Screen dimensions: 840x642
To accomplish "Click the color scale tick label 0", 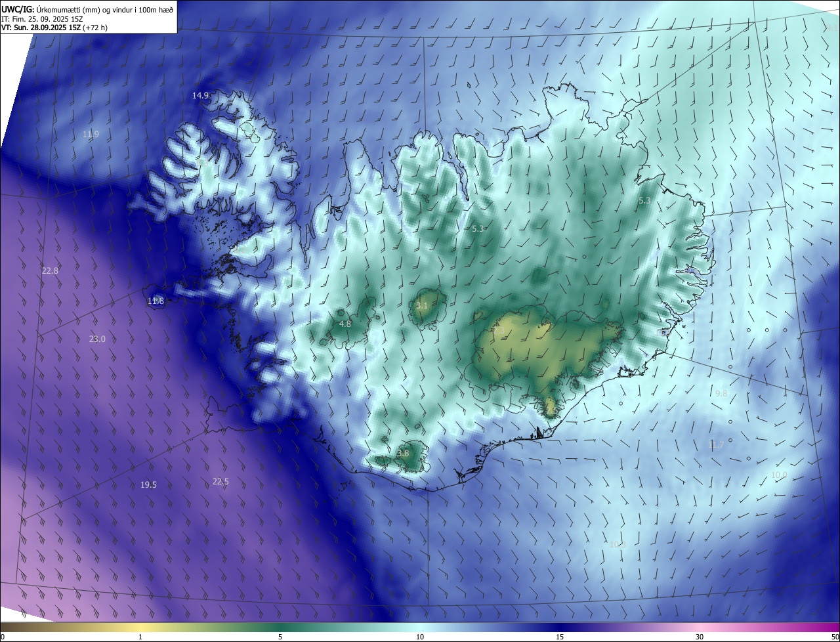I will [3, 637].
